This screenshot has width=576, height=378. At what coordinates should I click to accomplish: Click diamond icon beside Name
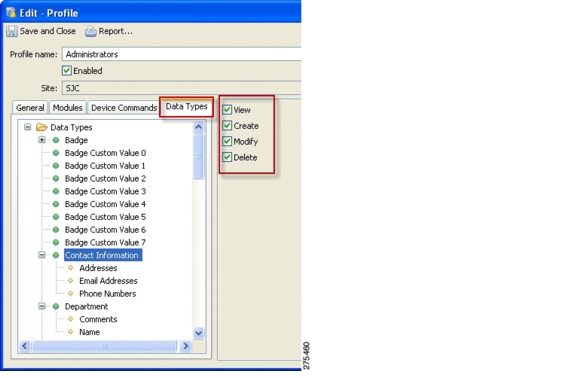pos(71,332)
